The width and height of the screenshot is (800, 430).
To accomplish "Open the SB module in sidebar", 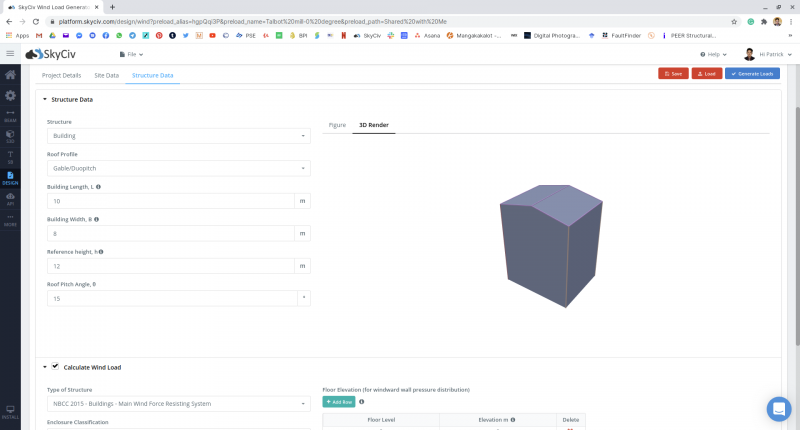I will tap(10, 156).
